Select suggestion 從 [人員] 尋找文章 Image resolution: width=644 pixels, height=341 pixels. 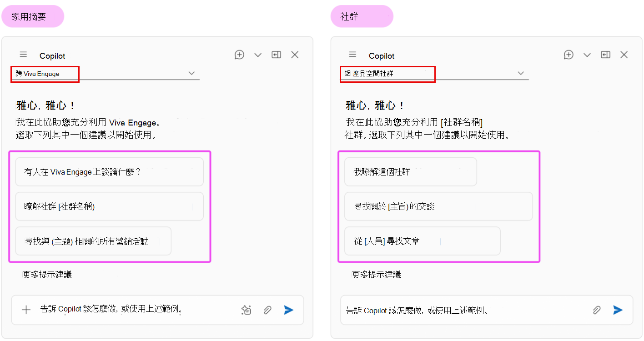click(423, 241)
